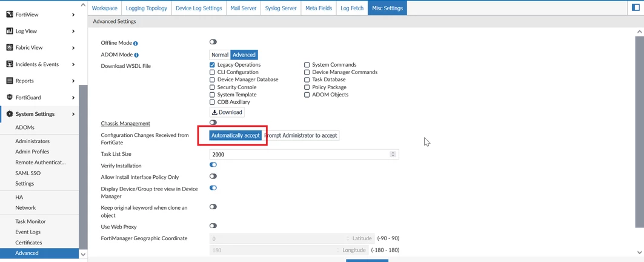Screen dimensions: 644x262
Task: Click the Reports sidebar icon
Action: (x=10, y=81)
